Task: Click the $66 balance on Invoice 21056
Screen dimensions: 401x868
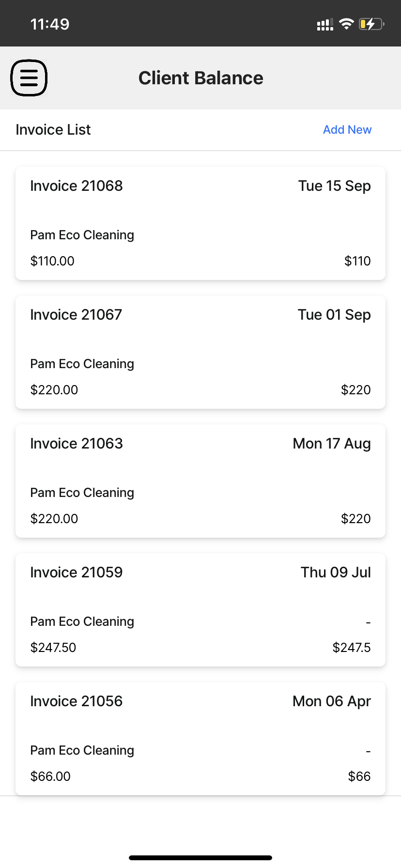Action: point(359,776)
